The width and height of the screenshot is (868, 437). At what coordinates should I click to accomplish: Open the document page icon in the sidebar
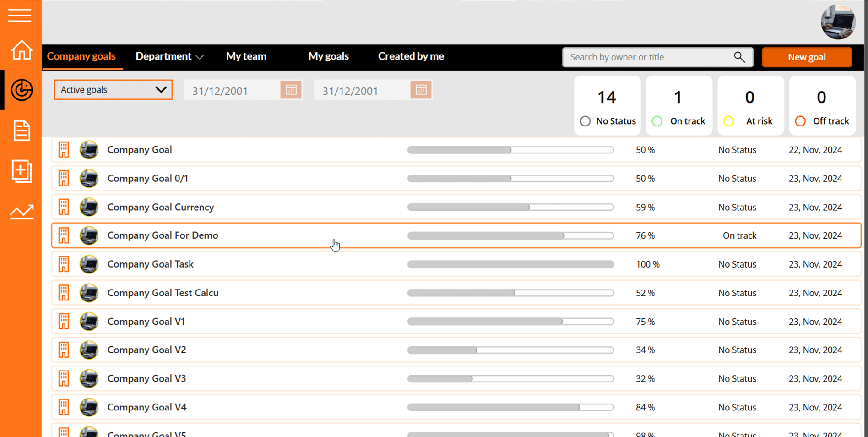(22, 131)
